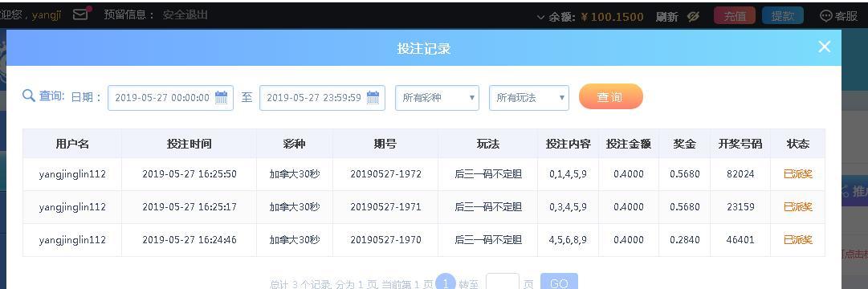Click period number 20190527-1972

pos(385,174)
